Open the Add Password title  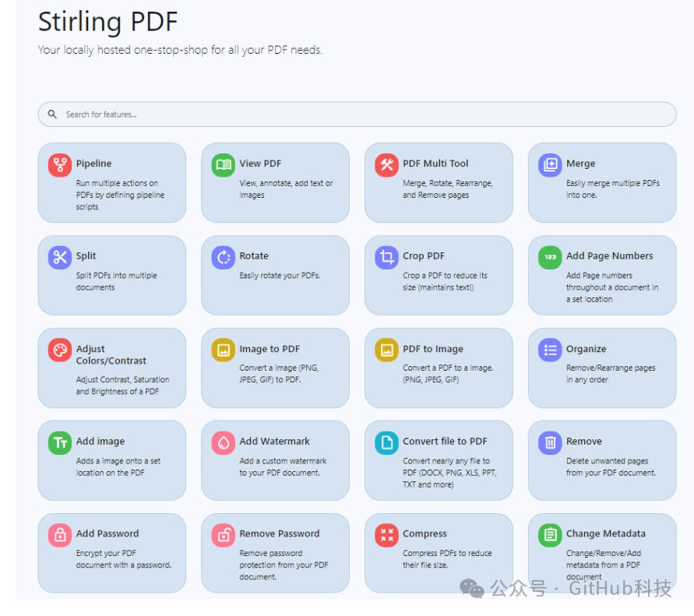(107, 533)
